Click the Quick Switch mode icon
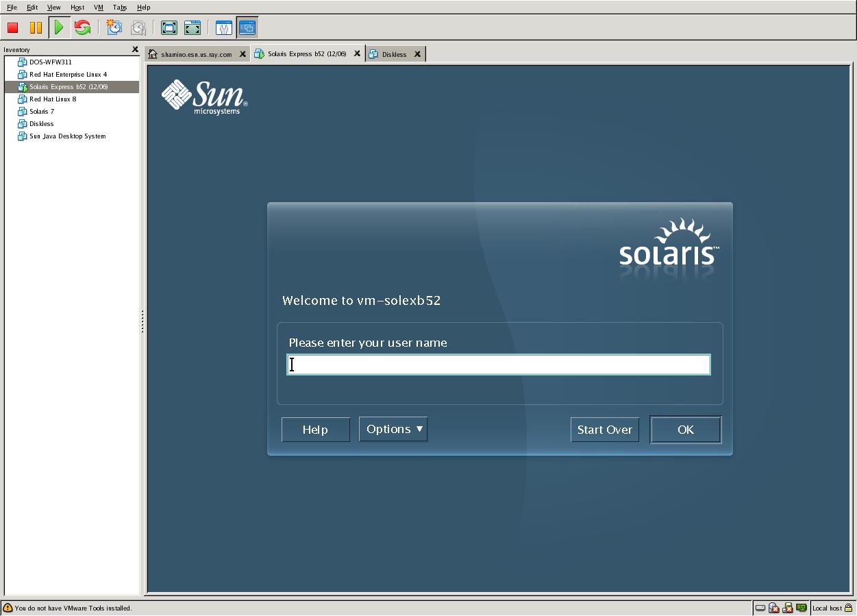 click(192, 27)
